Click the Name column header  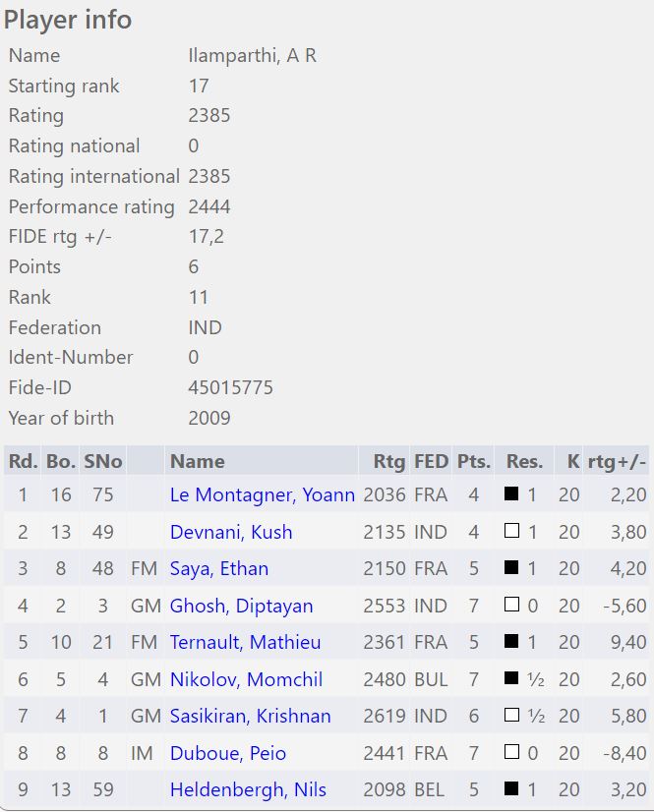pyautogui.click(x=197, y=460)
